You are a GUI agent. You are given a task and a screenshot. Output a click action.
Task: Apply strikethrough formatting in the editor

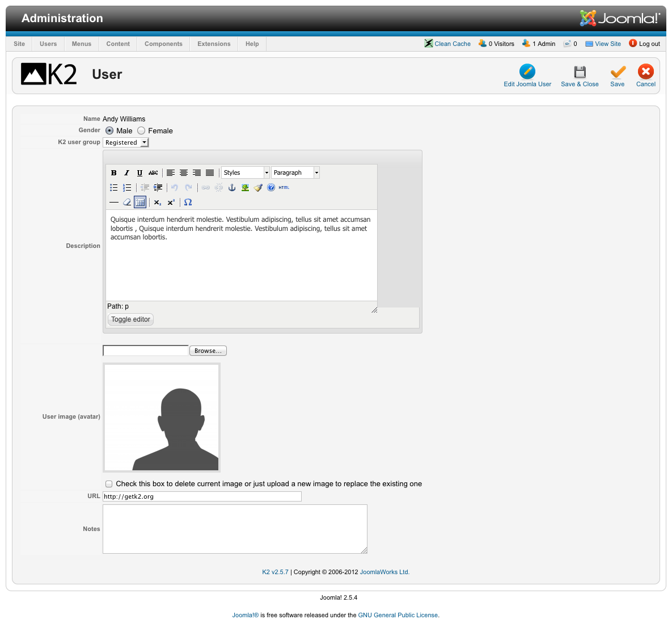153,173
